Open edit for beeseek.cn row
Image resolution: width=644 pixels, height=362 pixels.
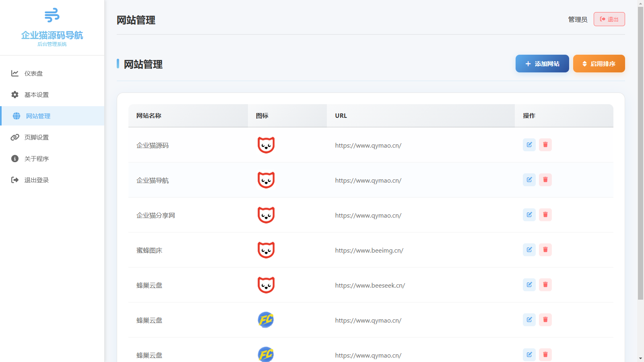tap(529, 285)
